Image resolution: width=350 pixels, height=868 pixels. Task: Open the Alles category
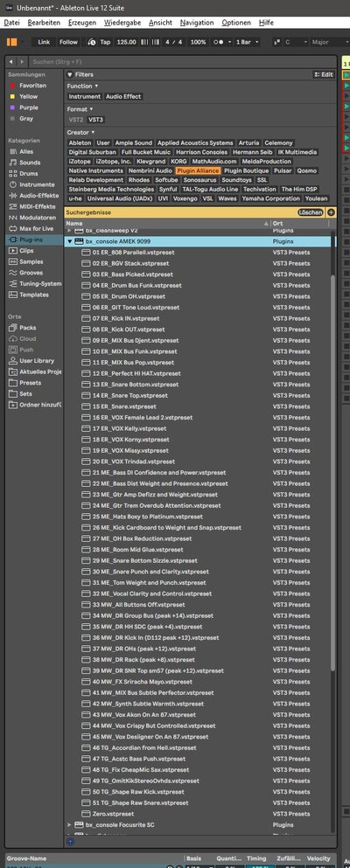[26, 152]
